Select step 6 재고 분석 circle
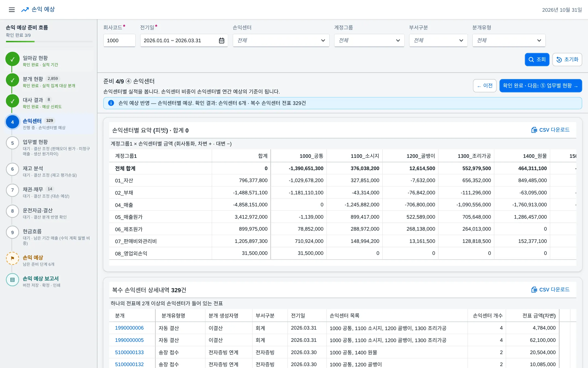 tap(13, 169)
